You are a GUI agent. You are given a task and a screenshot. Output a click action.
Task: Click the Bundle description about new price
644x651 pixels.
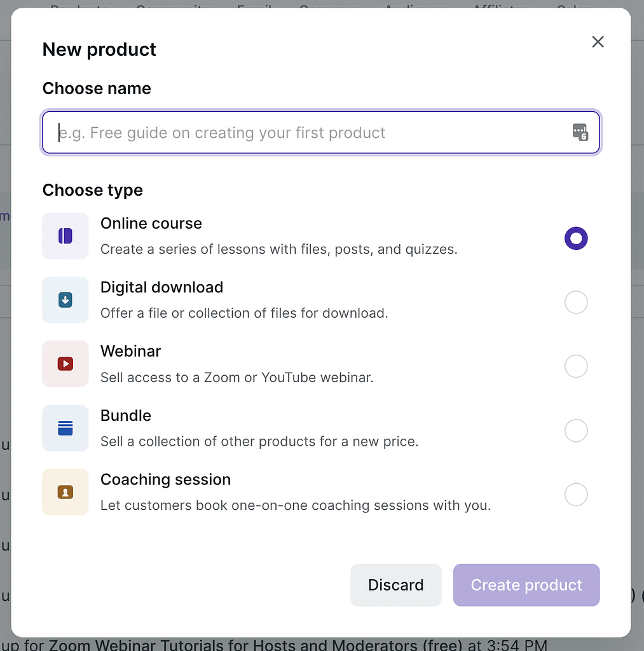[x=259, y=441]
